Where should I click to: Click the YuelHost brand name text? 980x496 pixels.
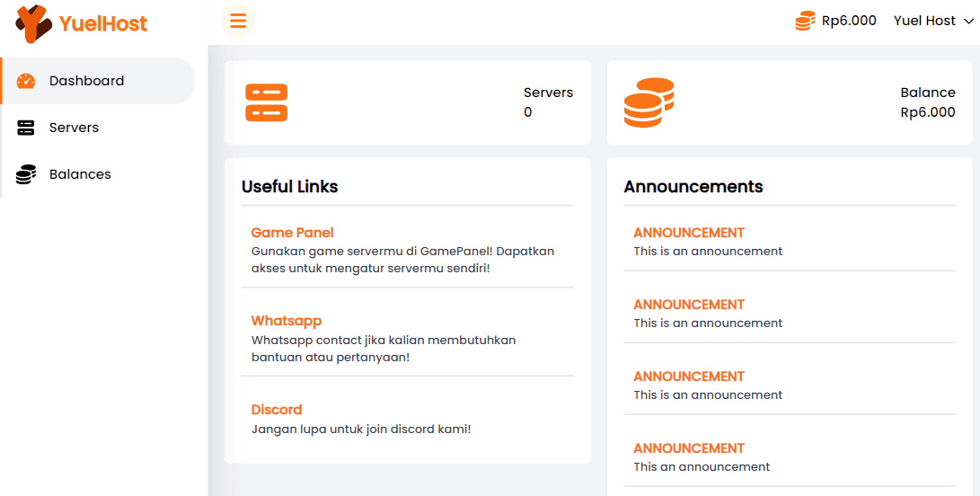click(103, 24)
